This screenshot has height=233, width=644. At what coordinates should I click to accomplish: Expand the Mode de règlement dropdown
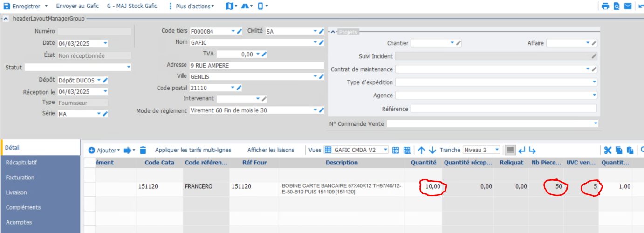coord(315,110)
